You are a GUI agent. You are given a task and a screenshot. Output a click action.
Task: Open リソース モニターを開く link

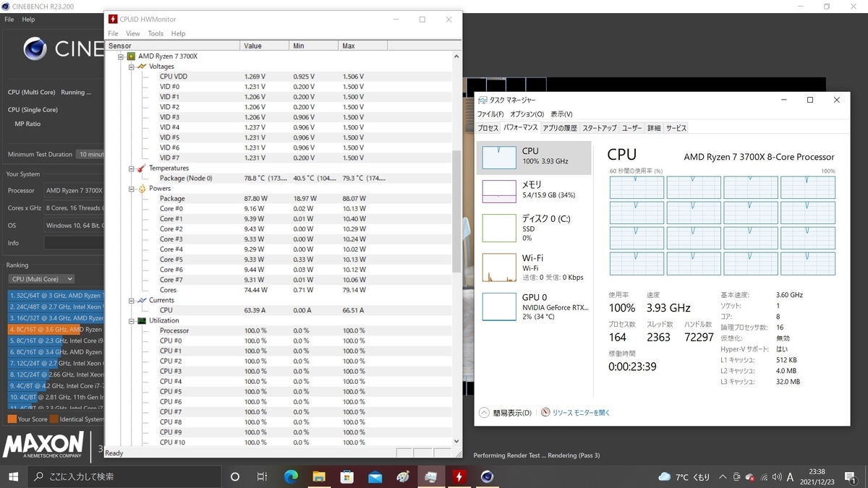click(575, 413)
